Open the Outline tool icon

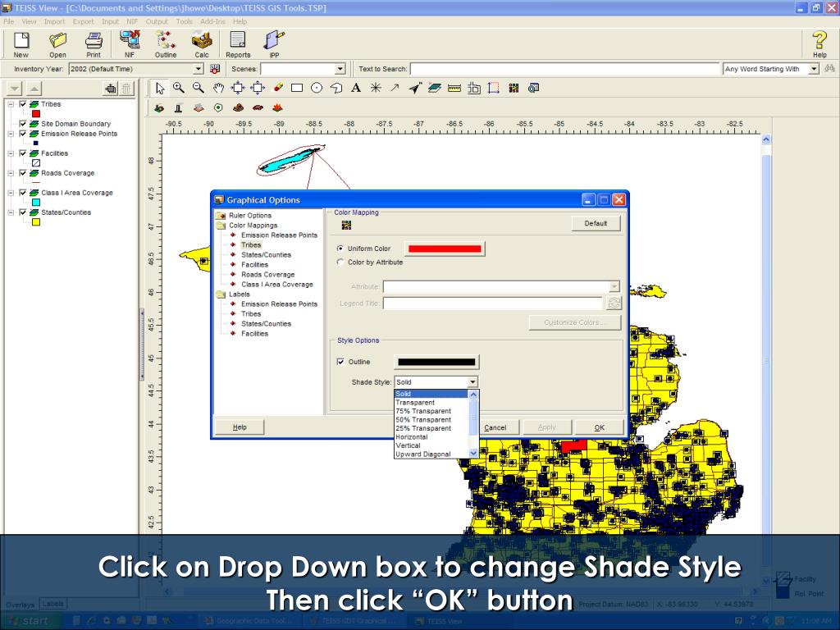166,44
